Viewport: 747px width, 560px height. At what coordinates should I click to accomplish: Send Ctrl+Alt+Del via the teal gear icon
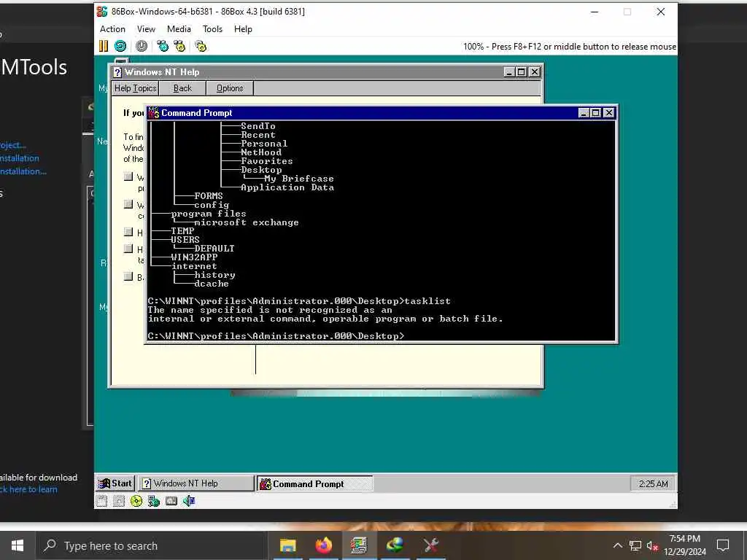(x=163, y=46)
